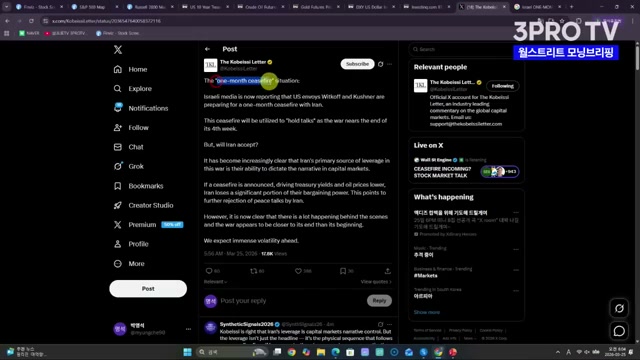
Task: Click the browser reload button
Action: [x=31, y=21]
